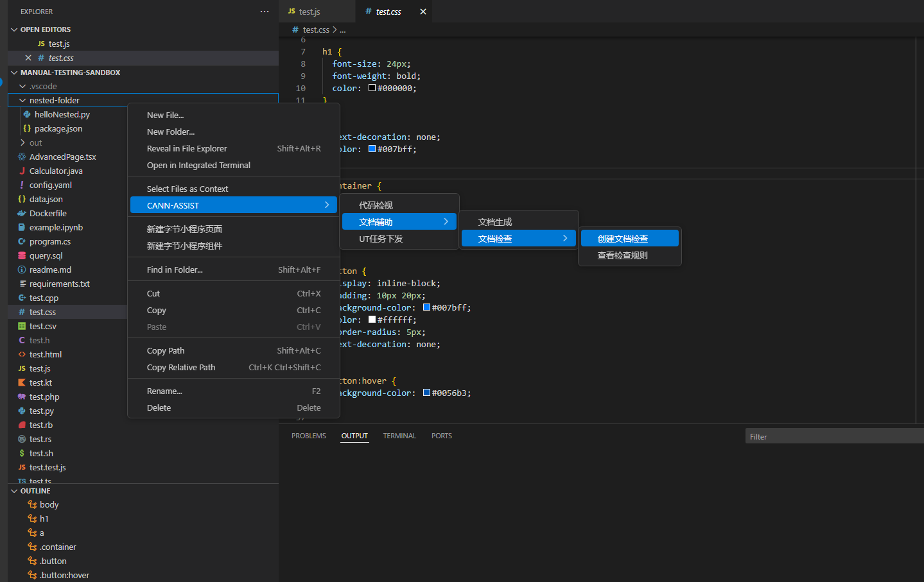Close the test.css editor tab
The width and height of the screenshot is (924, 582).
tap(423, 12)
